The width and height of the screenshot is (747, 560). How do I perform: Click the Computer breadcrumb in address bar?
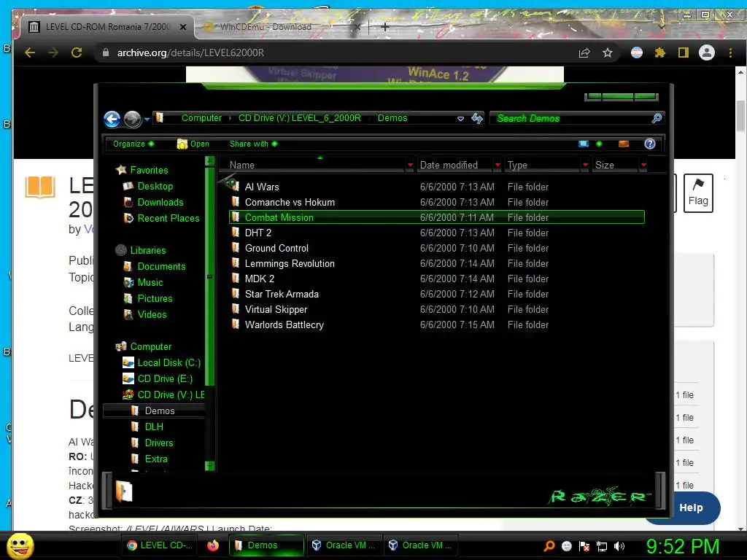click(x=201, y=117)
